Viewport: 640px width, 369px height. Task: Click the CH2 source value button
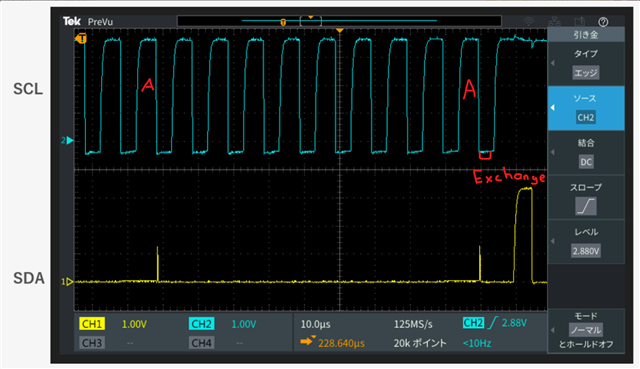(x=586, y=118)
